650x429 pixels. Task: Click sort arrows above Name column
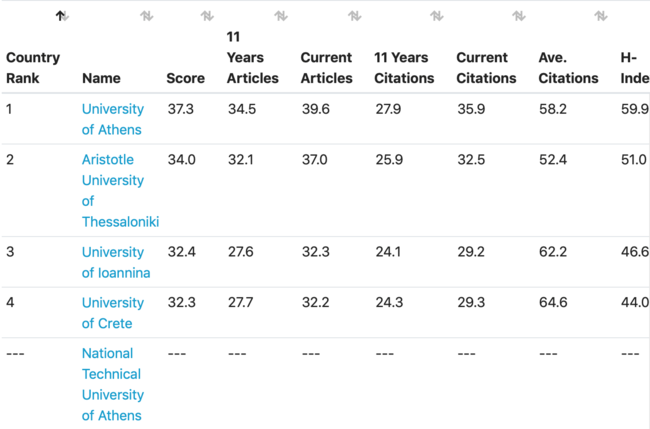coord(147,16)
